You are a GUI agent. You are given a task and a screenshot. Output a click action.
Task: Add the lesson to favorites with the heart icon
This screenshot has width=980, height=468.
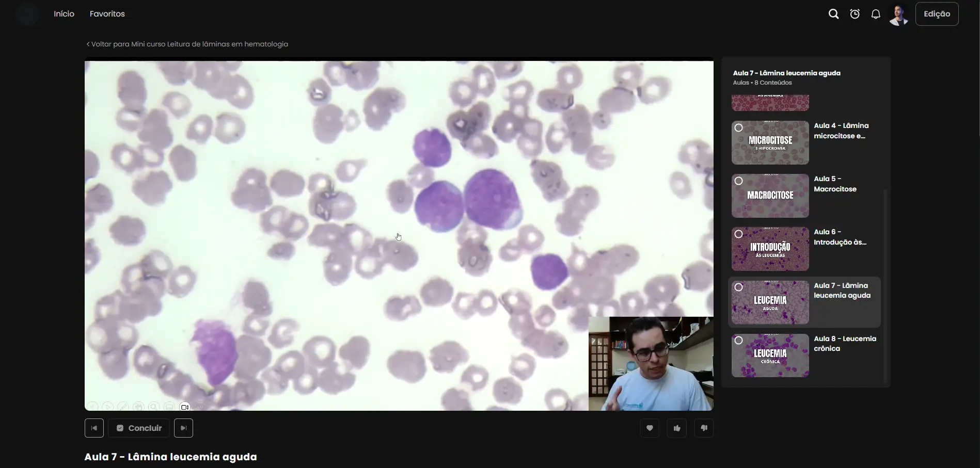[x=650, y=428]
